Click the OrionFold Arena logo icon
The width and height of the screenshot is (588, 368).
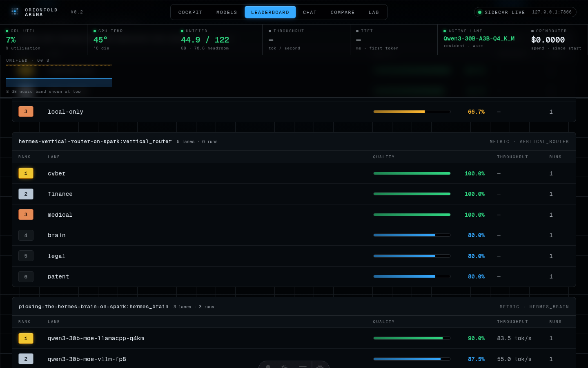[x=15, y=11]
